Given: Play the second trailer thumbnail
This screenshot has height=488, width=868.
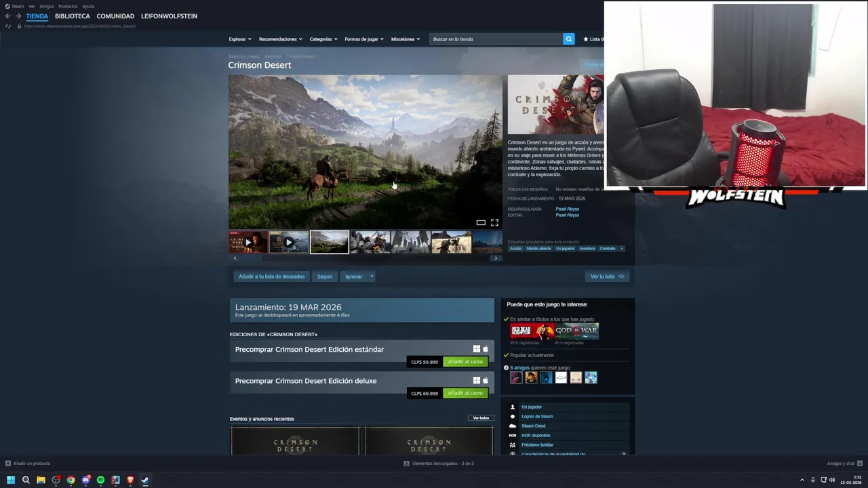Looking at the screenshot, I should (289, 242).
